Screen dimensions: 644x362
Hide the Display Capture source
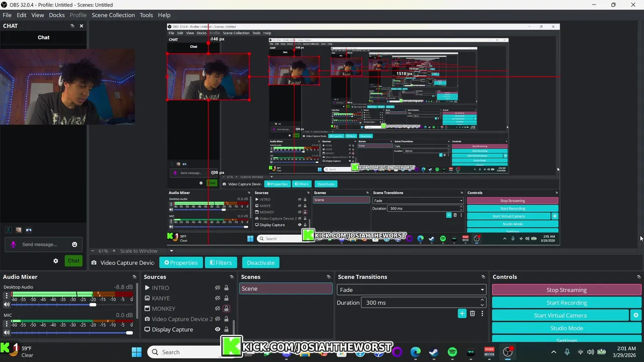(218, 329)
